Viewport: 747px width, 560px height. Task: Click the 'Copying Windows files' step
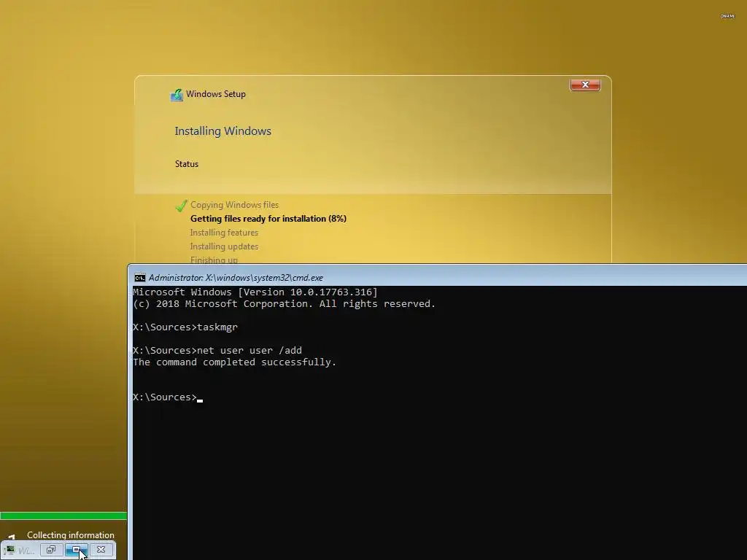click(234, 205)
